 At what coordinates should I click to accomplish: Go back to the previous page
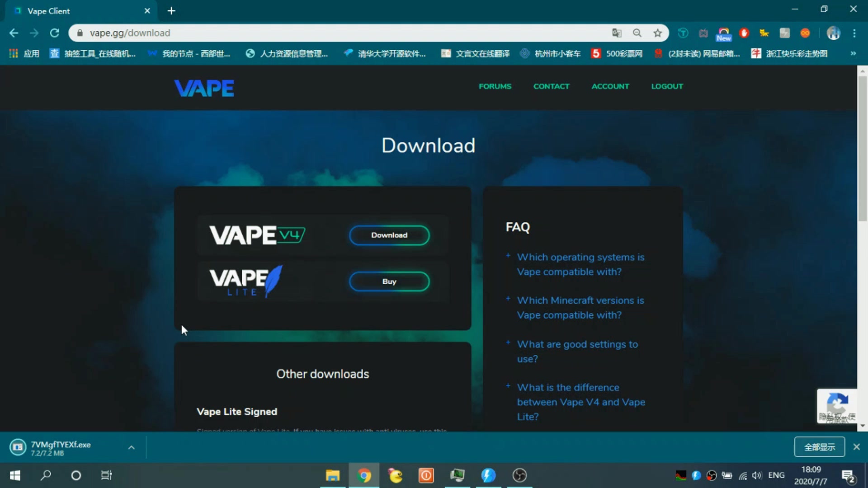click(x=14, y=33)
